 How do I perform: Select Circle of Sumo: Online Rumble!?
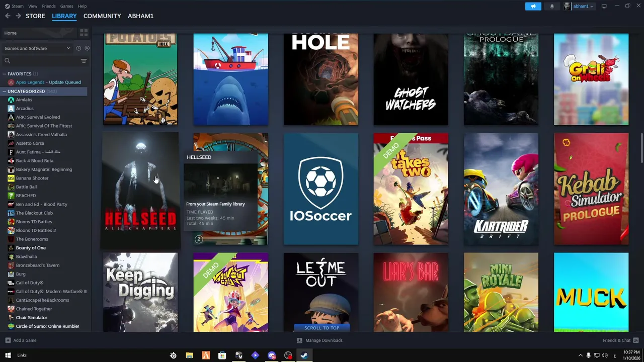47,326
